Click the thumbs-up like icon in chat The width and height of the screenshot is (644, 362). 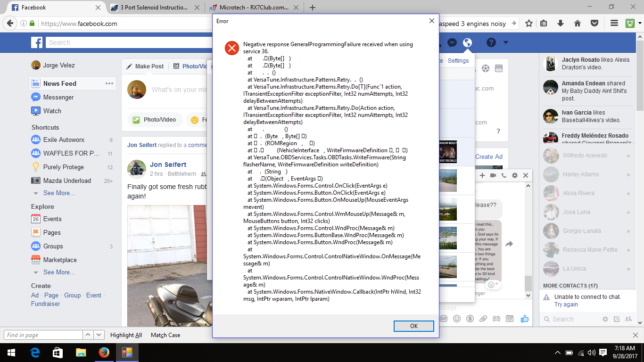[x=524, y=319]
